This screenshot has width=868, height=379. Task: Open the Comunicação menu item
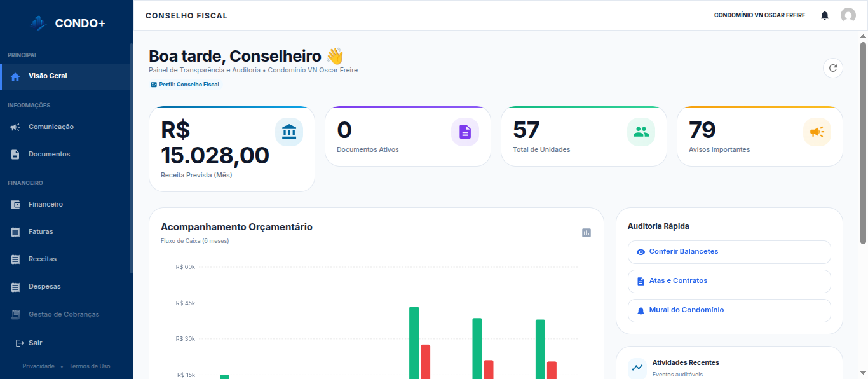(65, 127)
